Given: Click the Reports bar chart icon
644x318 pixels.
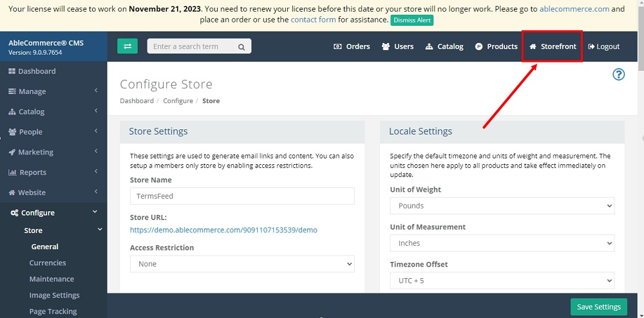Looking at the screenshot, I should [x=12, y=173].
